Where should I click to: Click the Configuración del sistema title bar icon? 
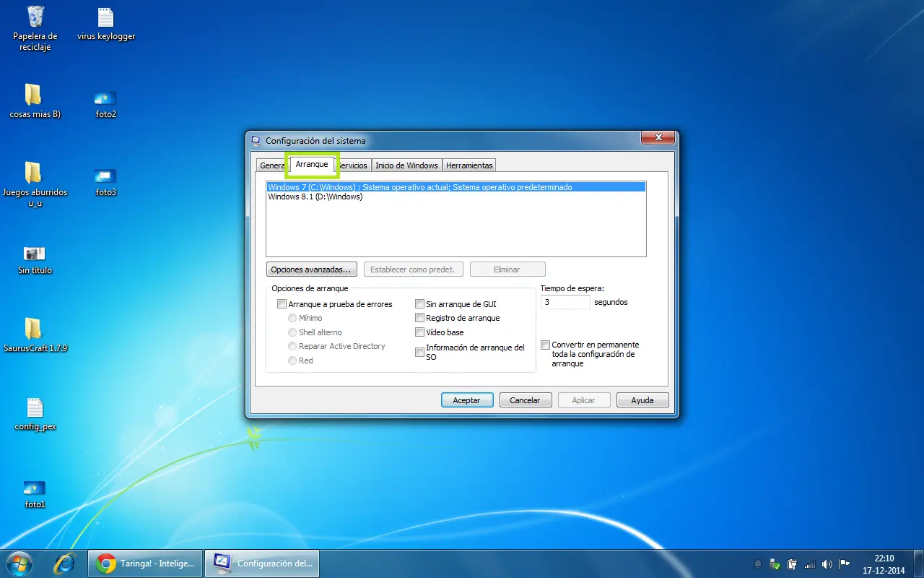256,140
